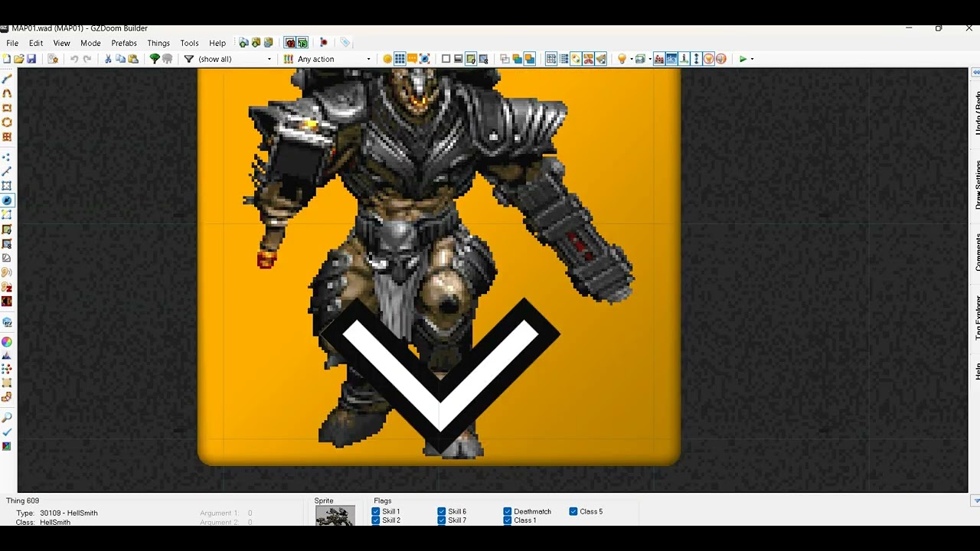Open the View menu

(61, 43)
